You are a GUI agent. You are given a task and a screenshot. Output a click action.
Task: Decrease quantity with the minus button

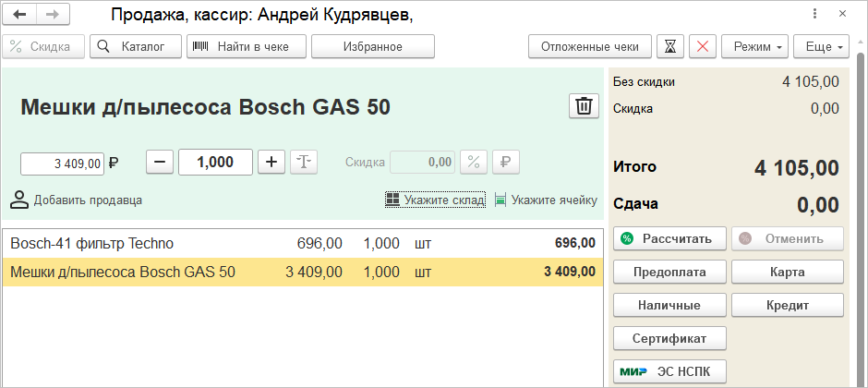pyautogui.click(x=160, y=162)
